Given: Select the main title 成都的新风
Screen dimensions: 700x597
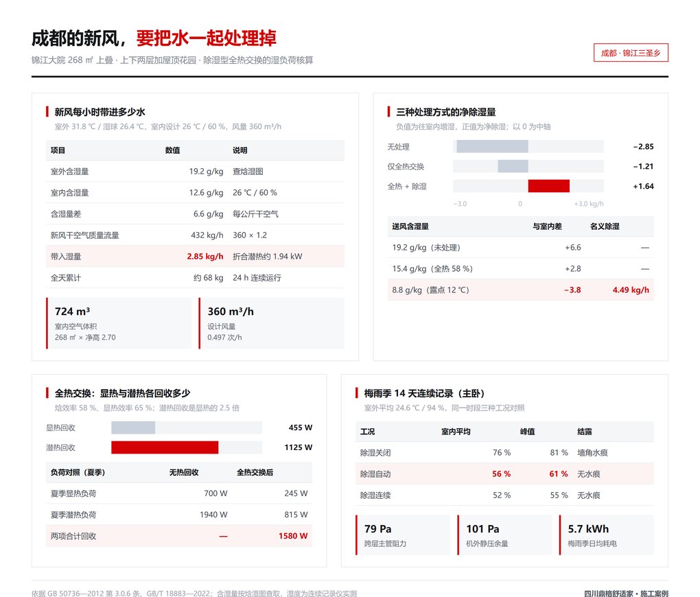Looking at the screenshot, I should (x=75, y=38).
